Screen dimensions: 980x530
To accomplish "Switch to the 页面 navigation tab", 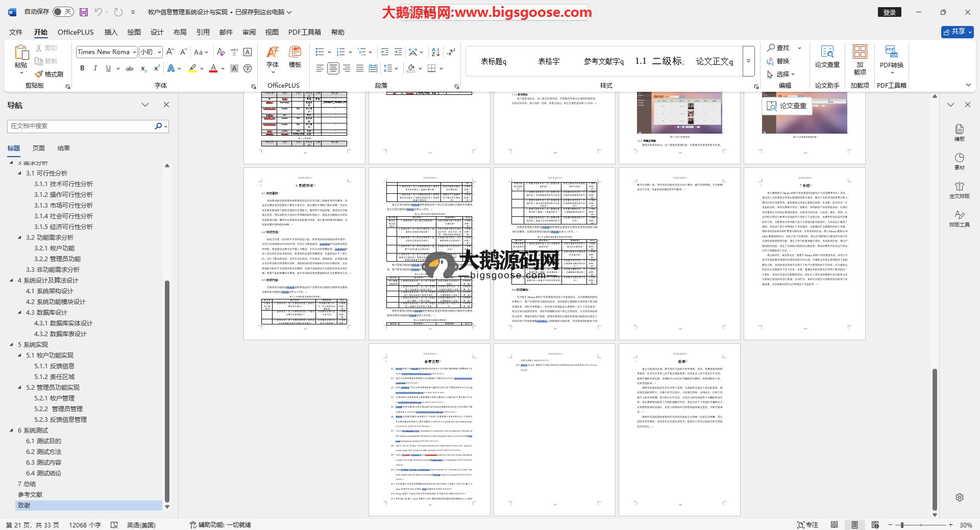I will [39, 148].
